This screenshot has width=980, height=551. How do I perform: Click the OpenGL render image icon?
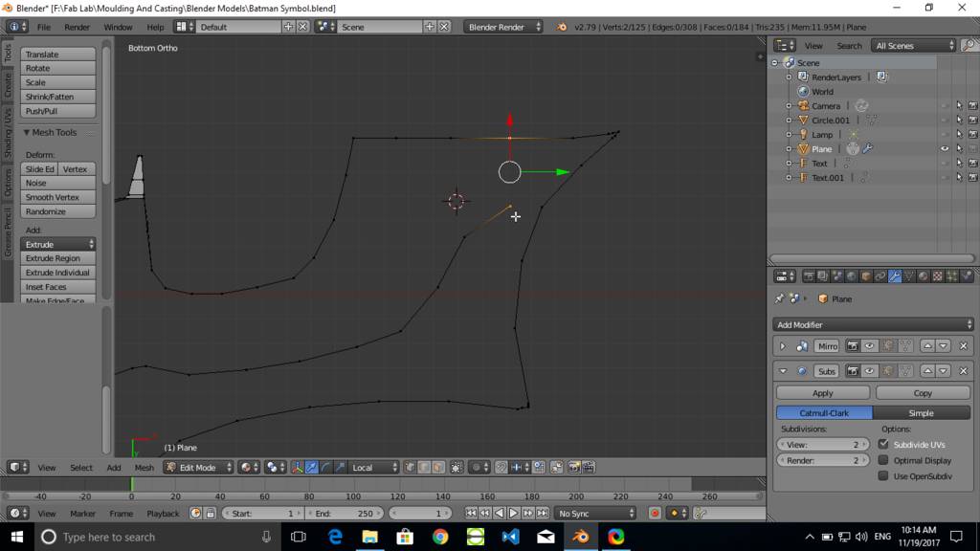[574, 467]
